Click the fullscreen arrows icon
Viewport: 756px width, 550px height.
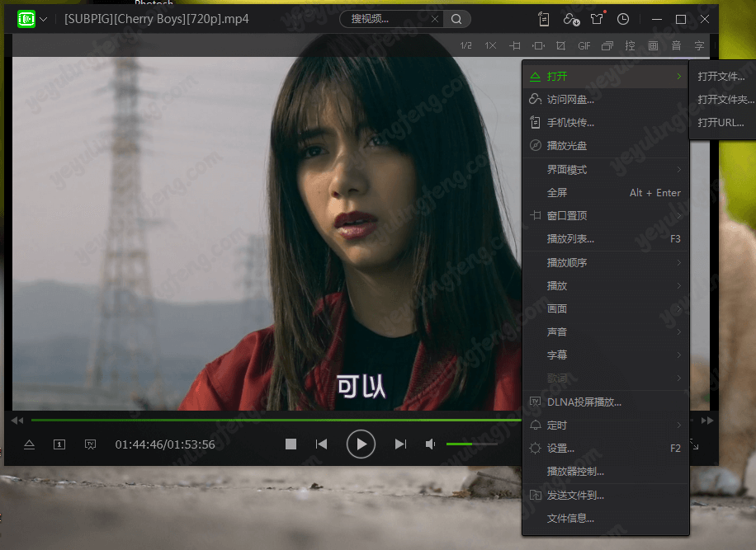pos(695,444)
